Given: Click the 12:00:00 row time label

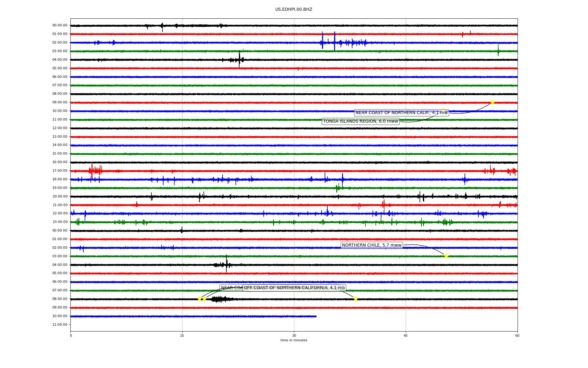Looking at the screenshot, I should 60,128.
